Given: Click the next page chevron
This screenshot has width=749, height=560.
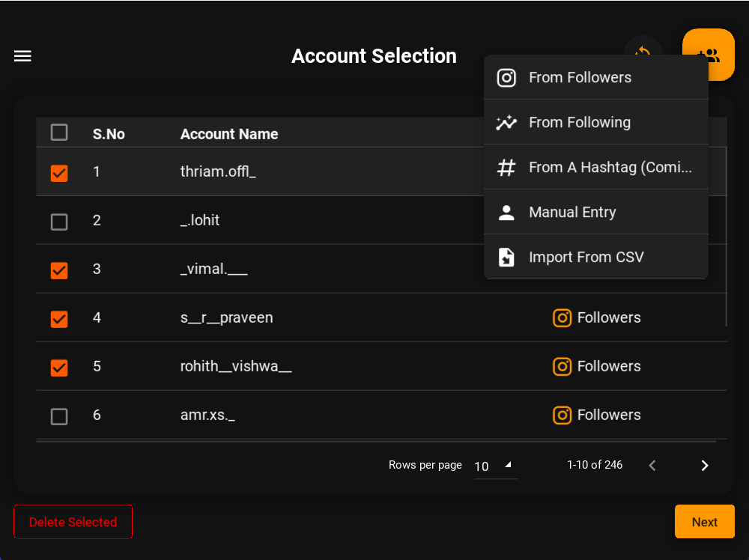Looking at the screenshot, I should (704, 465).
